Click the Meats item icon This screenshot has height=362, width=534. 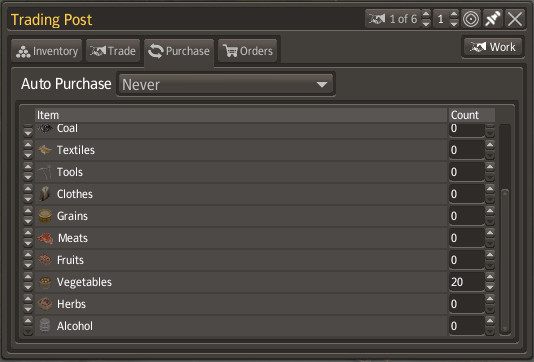coord(45,238)
